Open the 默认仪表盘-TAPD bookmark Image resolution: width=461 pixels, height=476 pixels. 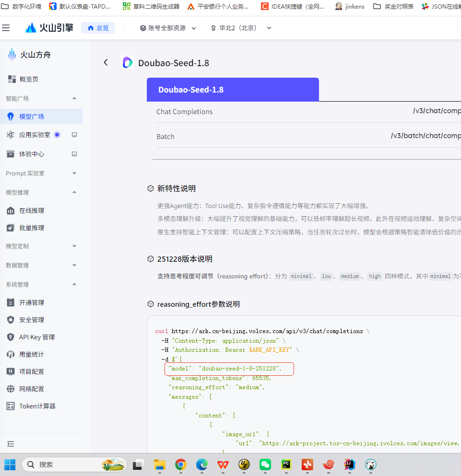pyautogui.click(x=80, y=6)
